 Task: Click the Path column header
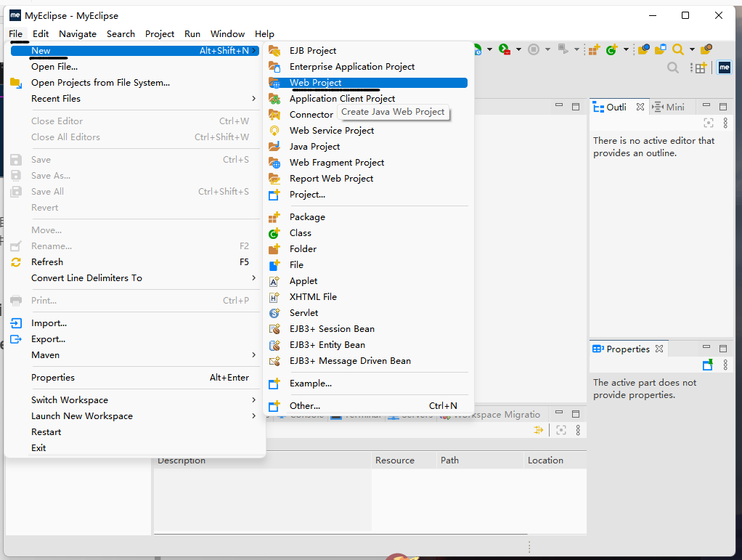click(x=480, y=460)
